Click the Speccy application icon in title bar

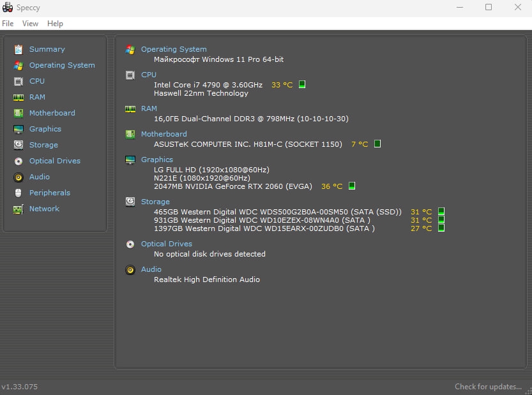coord(8,7)
